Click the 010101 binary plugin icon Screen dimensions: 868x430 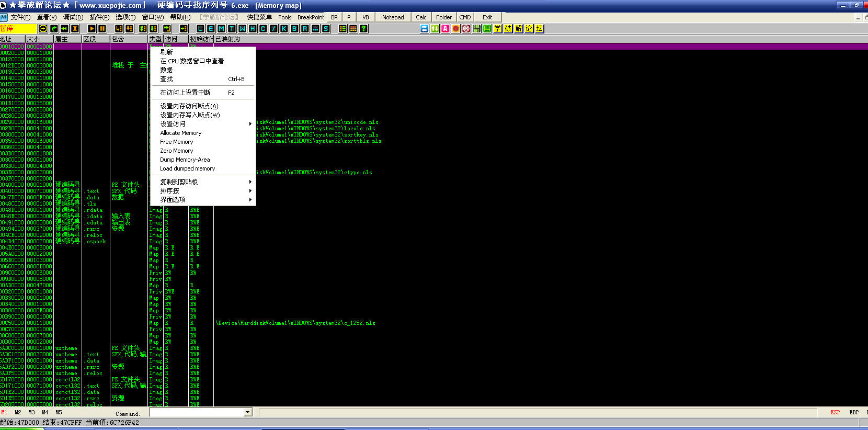tap(476, 29)
